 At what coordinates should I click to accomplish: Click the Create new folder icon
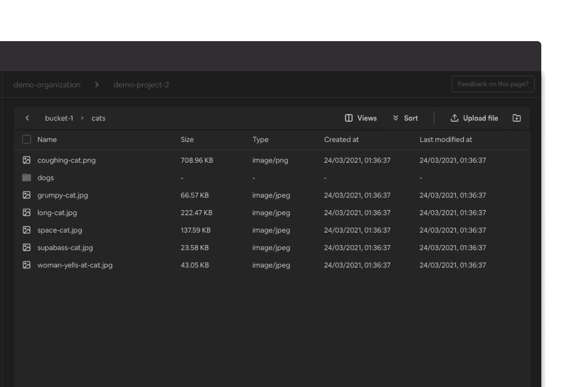517,118
